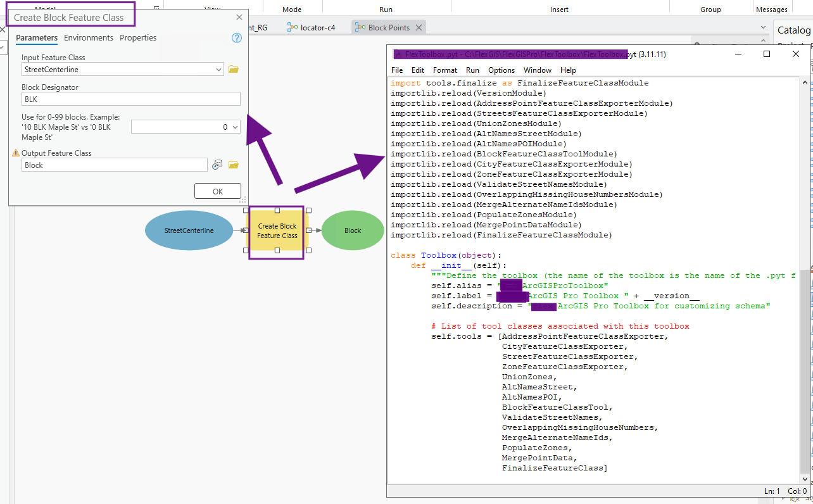Expand the Input Feature Class dropdown
813x504 pixels.
coord(218,70)
